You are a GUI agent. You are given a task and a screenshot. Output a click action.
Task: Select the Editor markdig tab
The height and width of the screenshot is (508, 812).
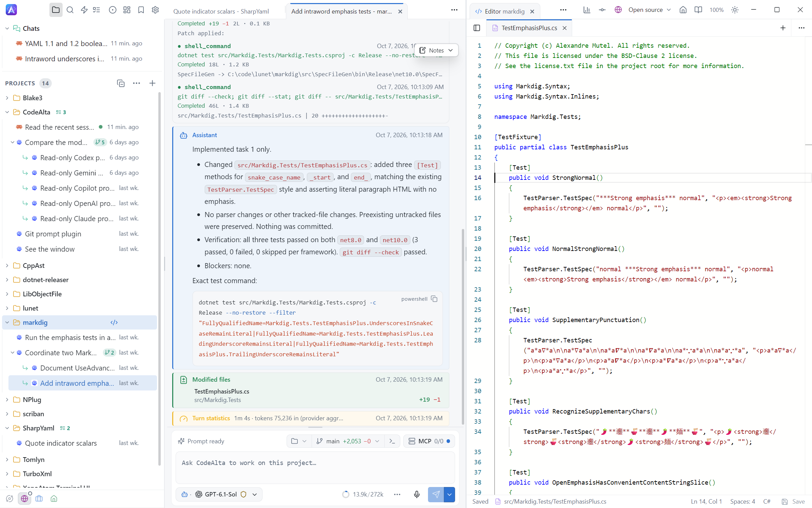(x=504, y=11)
